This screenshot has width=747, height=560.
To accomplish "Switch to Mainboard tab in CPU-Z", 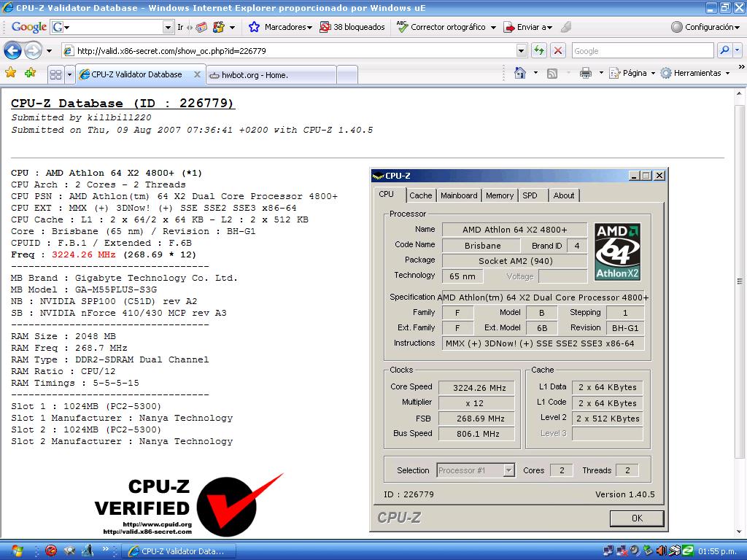I will (459, 195).
